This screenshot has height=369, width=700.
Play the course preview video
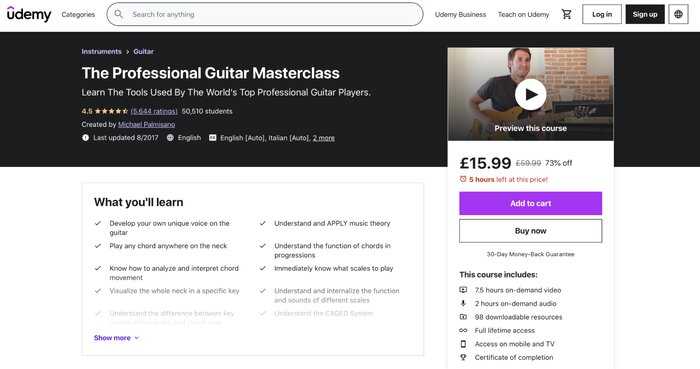point(530,94)
